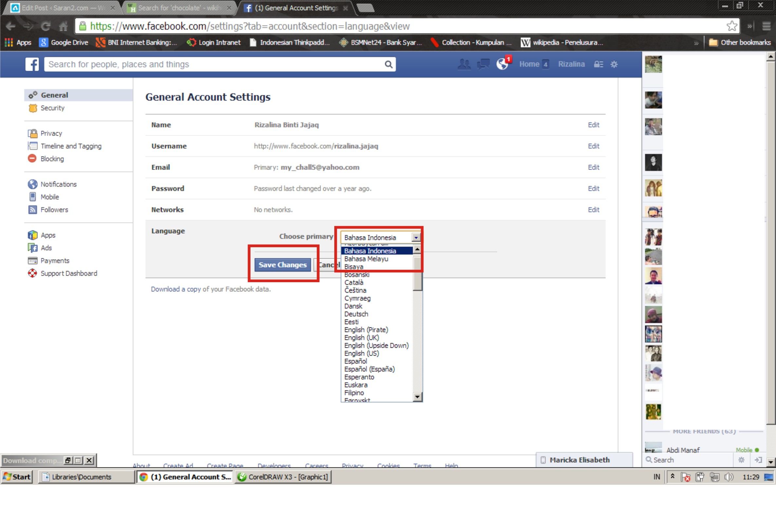The width and height of the screenshot is (776, 532).
Task: Go to Home in Facebook bar
Action: (529, 64)
